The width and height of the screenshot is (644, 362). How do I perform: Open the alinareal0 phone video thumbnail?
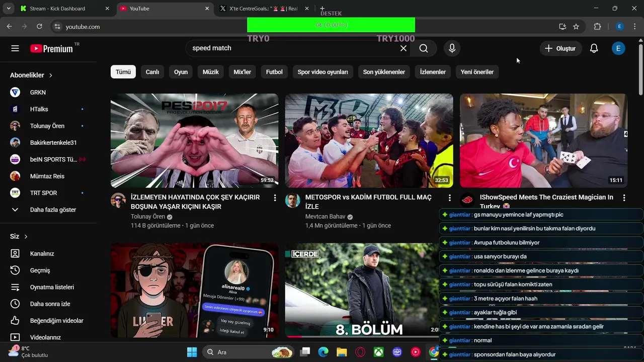click(195, 291)
